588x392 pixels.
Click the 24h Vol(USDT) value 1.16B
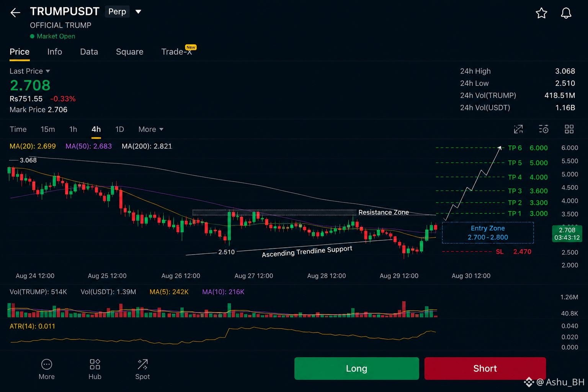tap(565, 108)
